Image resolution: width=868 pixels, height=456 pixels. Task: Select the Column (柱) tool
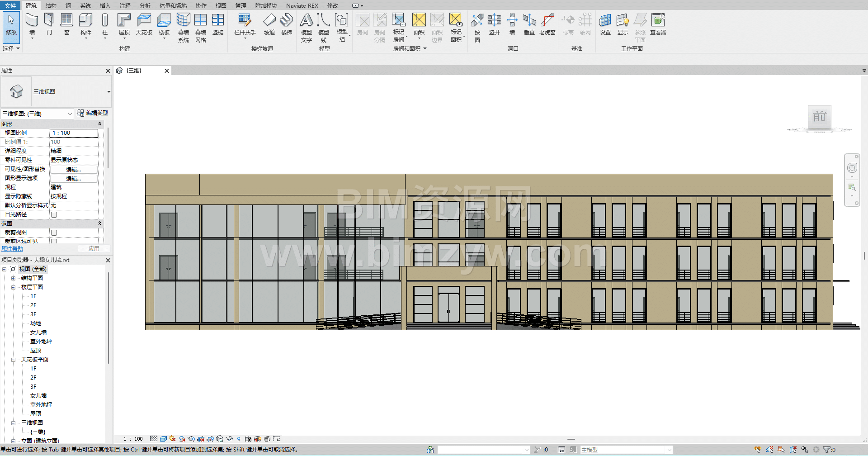[x=105, y=21]
